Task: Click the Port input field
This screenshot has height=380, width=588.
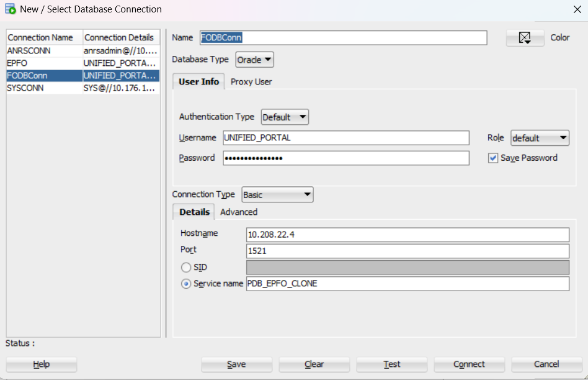Action: point(408,251)
